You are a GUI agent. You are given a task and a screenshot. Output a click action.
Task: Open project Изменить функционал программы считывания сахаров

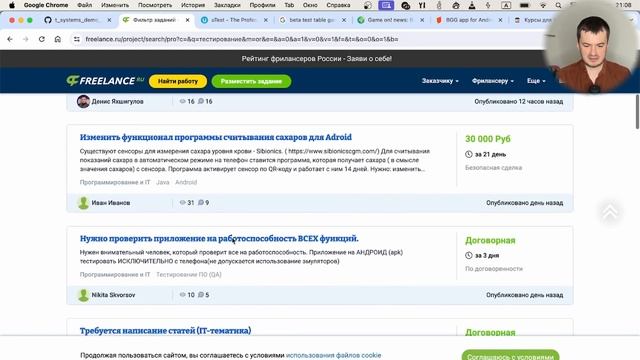(216, 137)
